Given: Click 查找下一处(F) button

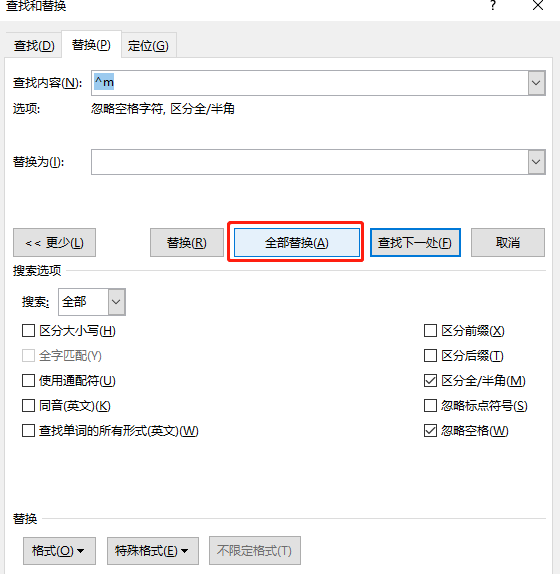Looking at the screenshot, I should (x=415, y=242).
